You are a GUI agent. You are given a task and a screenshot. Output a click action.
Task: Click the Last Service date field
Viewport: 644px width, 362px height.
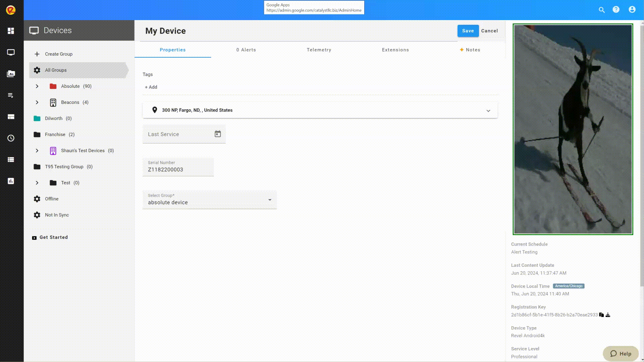click(x=184, y=134)
